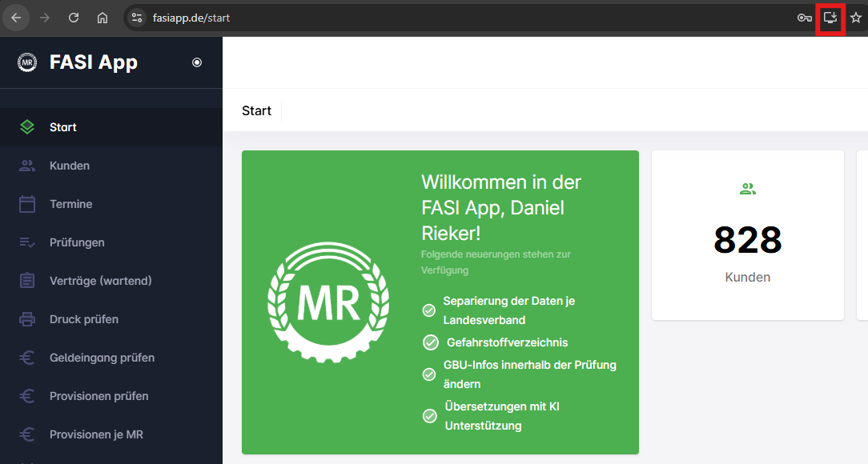Open the Provisionen prüfen menu item
This screenshot has width=868, height=464.
click(x=98, y=396)
